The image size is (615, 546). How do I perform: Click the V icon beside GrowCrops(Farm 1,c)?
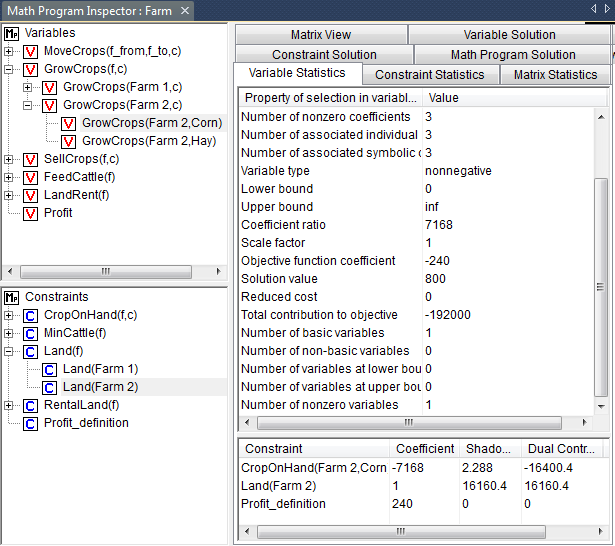49,87
